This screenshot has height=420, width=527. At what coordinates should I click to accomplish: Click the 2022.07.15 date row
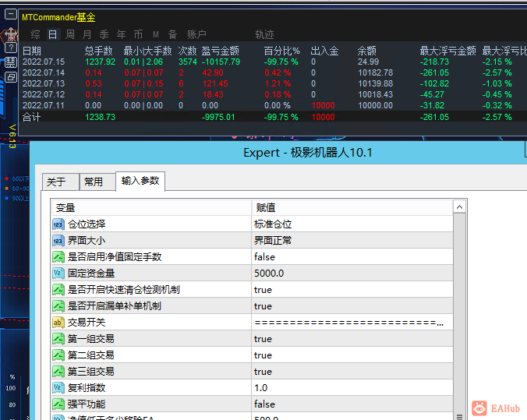[x=44, y=62]
